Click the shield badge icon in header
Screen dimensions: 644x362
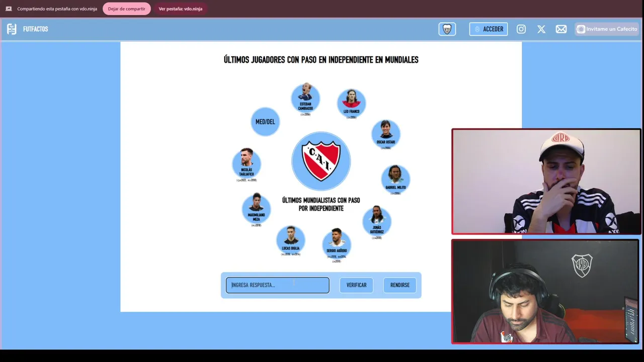click(x=447, y=29)
